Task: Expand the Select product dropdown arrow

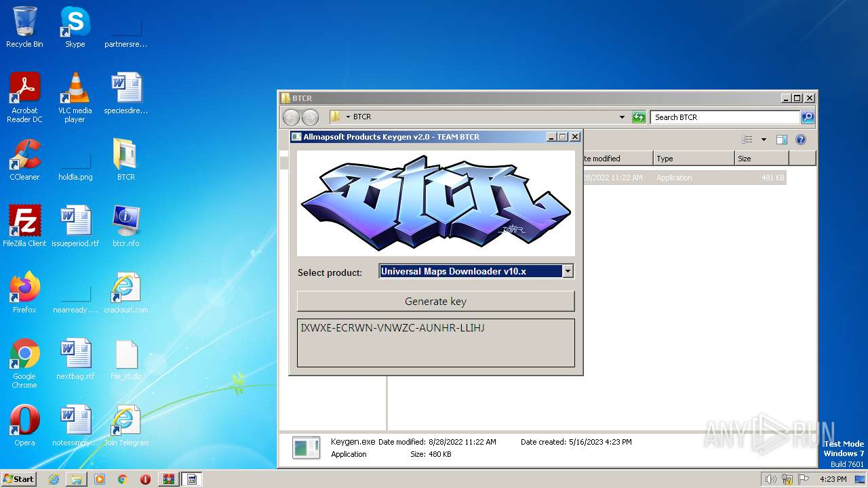Action: 568,271
